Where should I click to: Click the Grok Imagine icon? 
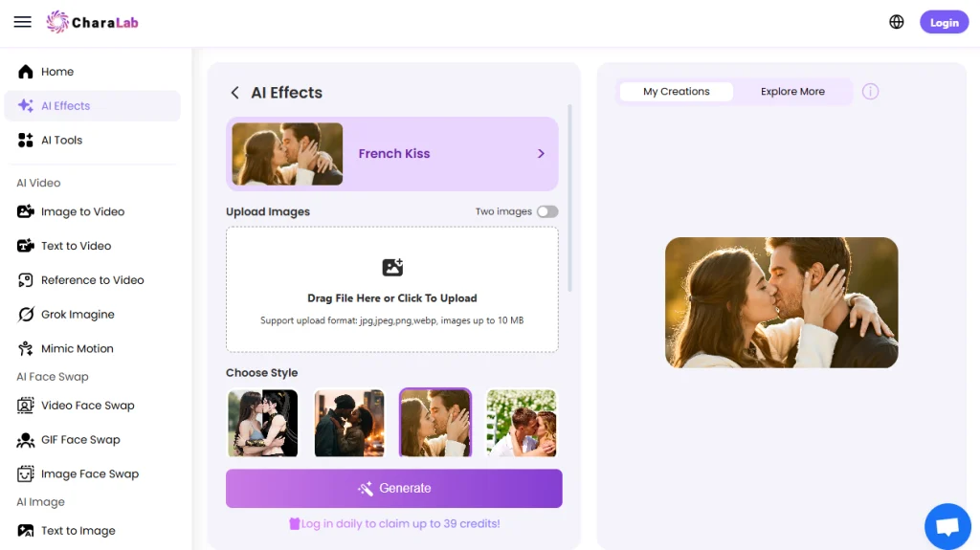coord(26,315)
